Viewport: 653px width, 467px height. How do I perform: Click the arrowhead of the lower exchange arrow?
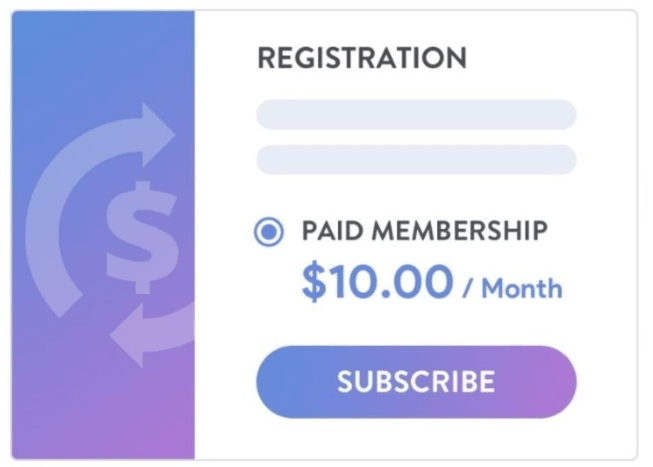[x=127, y=335]
